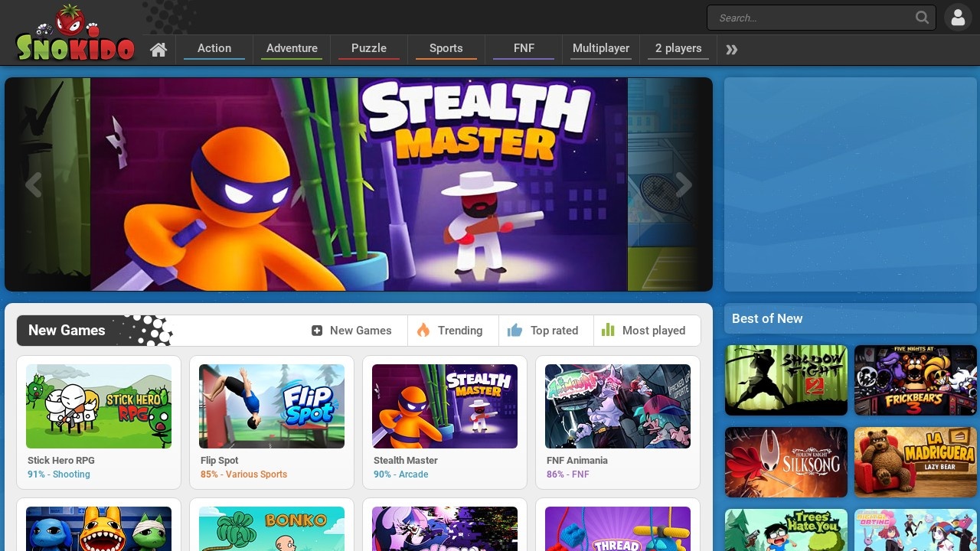Screen dimensions: 980x551
Task: Open the Thread game thumbnail
Action: 618,529
